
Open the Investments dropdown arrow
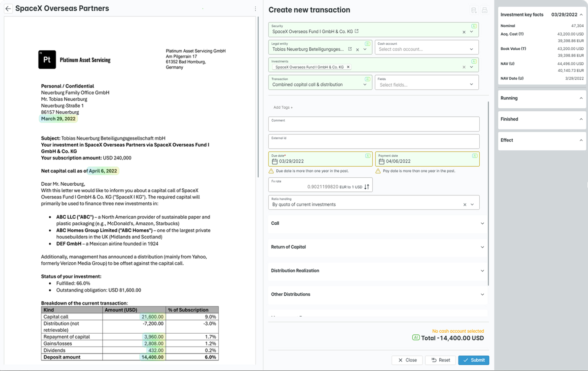(x=472, y=67)
